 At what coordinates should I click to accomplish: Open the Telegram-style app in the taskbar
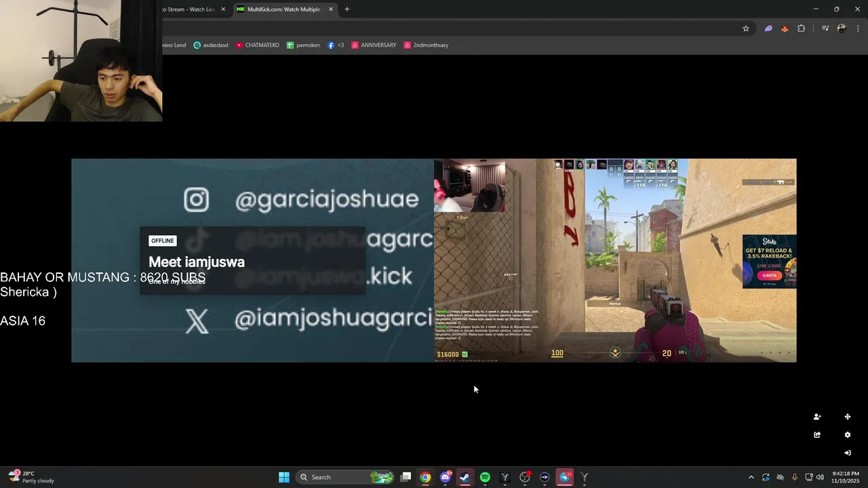(x=565, y=477)
